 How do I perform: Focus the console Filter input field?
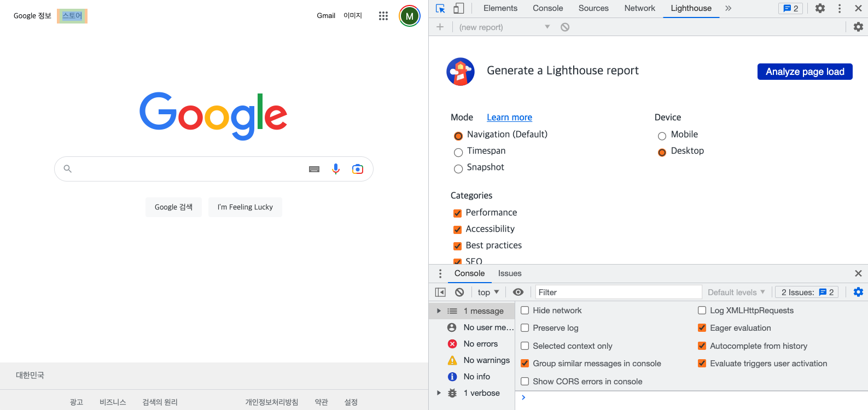[618, 292]
